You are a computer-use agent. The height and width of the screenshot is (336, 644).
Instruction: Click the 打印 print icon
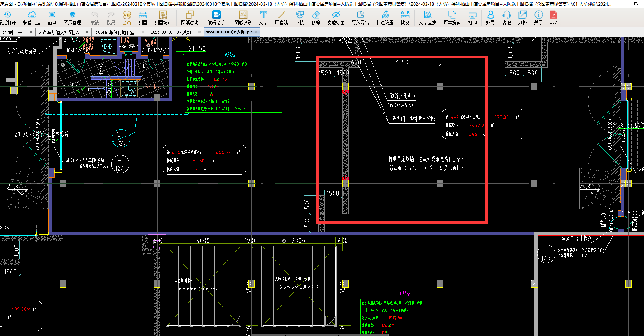472,18
